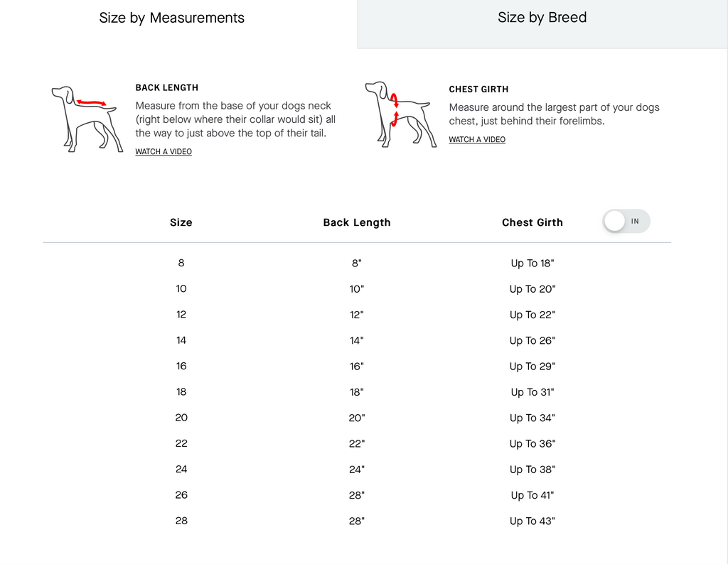Select size 8 in the table
This screenshot has width=728, height=564.
pyautogui.click(x=181, y=263)
